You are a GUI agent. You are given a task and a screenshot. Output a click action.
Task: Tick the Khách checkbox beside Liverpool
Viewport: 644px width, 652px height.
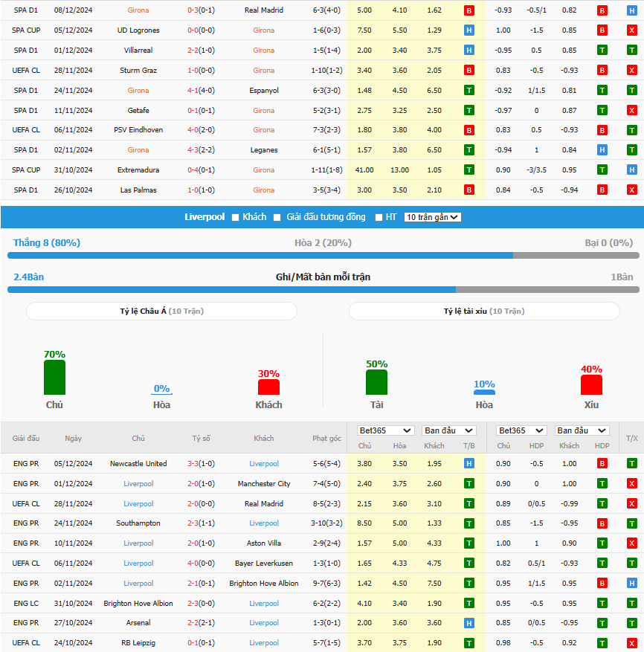pos(235,218)
